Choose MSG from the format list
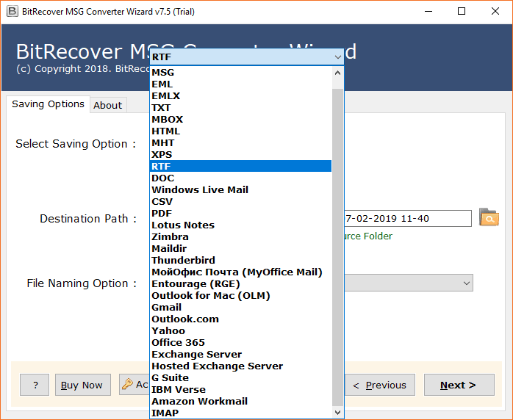 [x=240, y=72]
